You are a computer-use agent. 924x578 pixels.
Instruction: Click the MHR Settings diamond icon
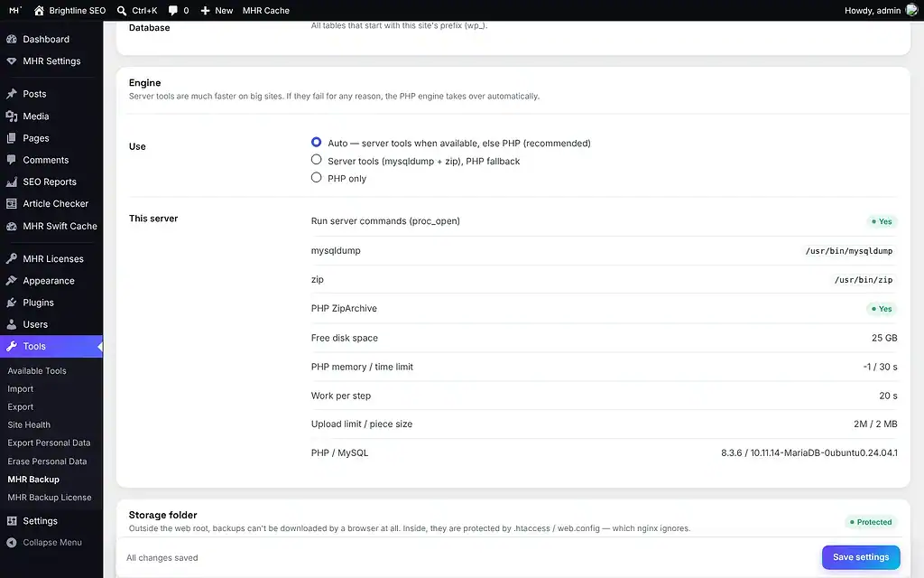click(x=11, y=61)
